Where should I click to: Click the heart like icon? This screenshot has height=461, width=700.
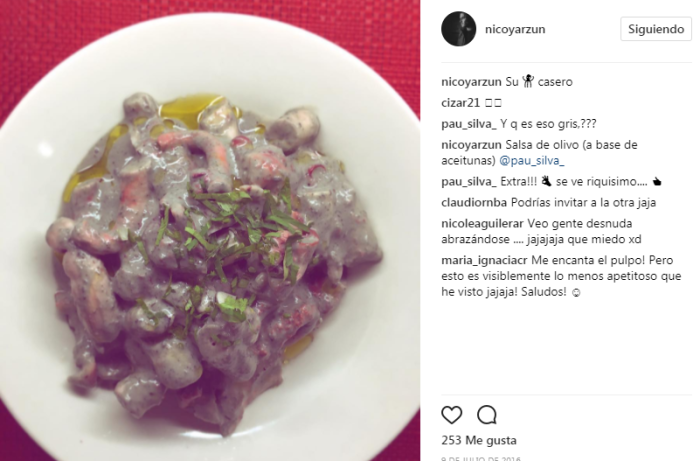[451, 415]
